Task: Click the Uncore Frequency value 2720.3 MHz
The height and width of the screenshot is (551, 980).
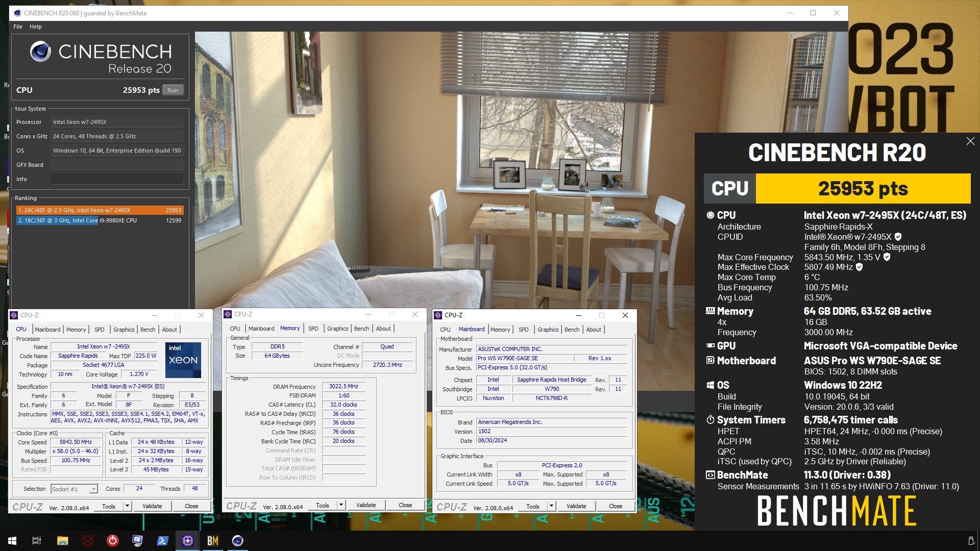Action: [x=387, y=365]
